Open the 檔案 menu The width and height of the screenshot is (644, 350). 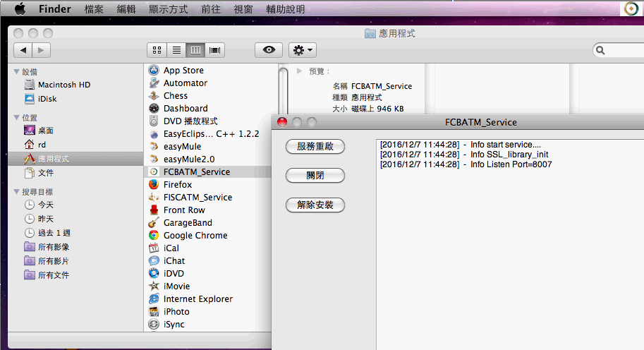(94, 9)
